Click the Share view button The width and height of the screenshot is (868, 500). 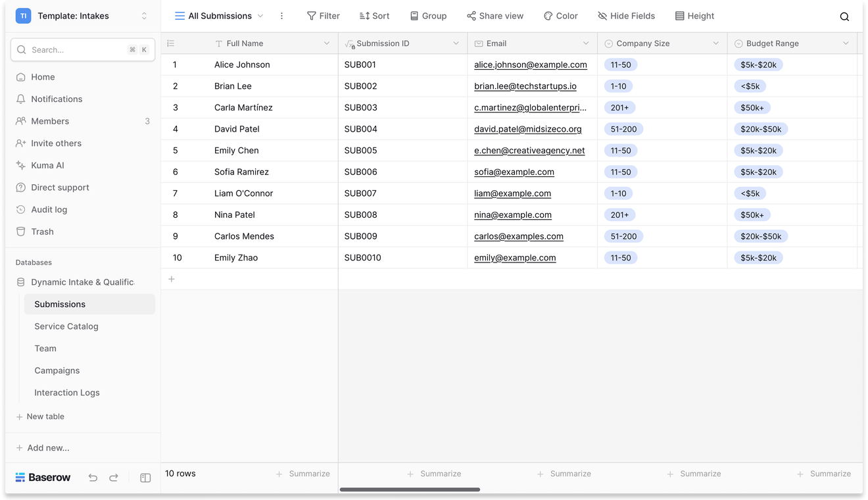(x=494, y=16)
